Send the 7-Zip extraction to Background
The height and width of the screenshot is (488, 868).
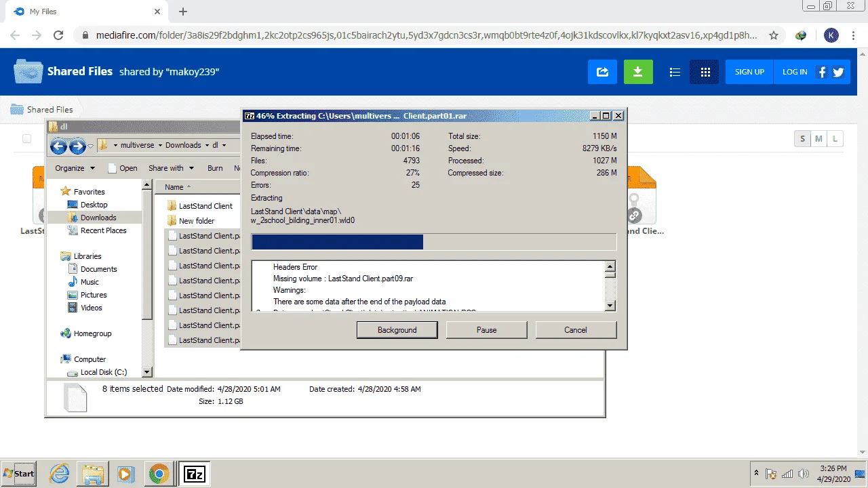pos(397,330)
